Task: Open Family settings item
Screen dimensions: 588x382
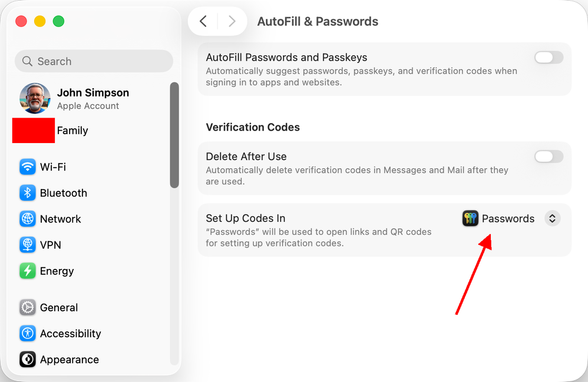Action: [x=72, y=131]
